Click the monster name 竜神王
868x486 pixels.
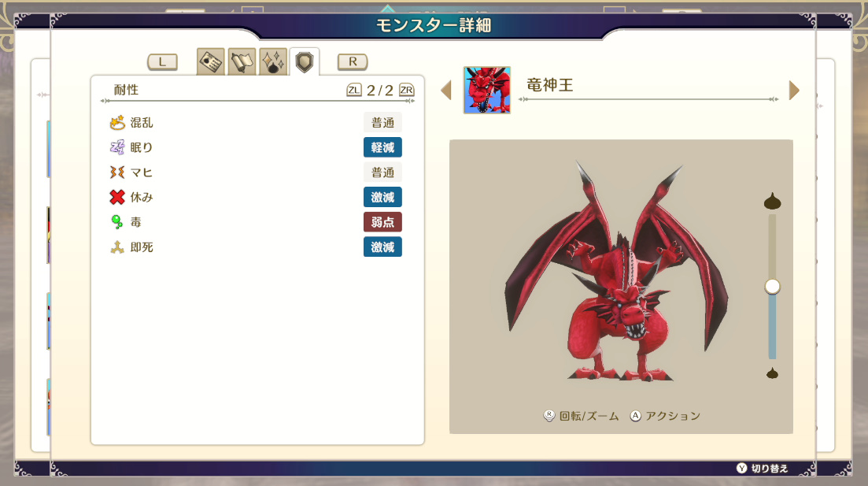point(550,85)
